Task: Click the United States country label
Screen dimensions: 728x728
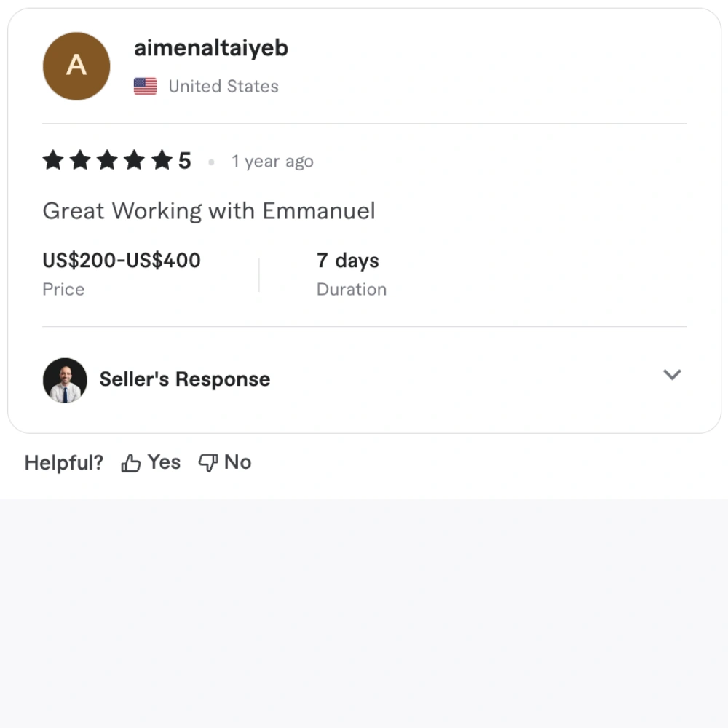Action: (223, 87)
